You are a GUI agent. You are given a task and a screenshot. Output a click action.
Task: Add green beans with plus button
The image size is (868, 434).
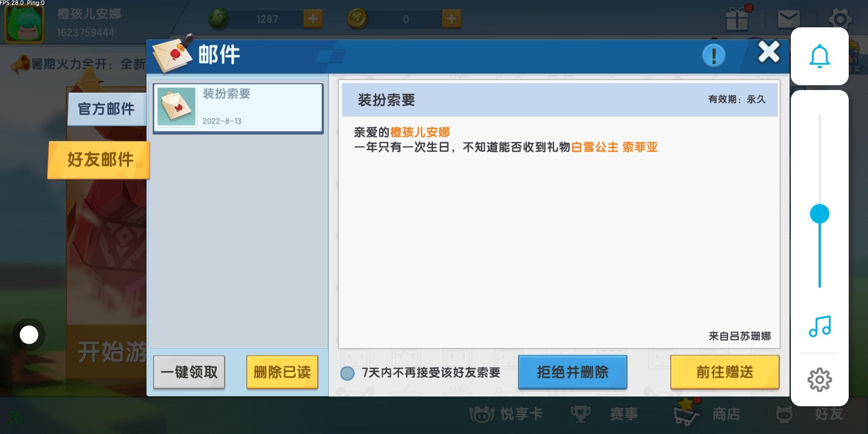(313, 18)
